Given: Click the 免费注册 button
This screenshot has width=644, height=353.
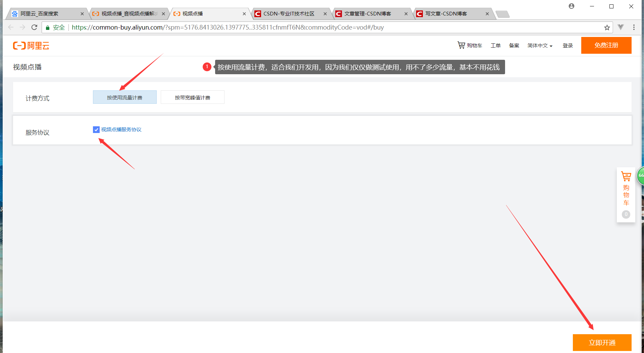Looking at the screenshot, I should pos(606,45).
